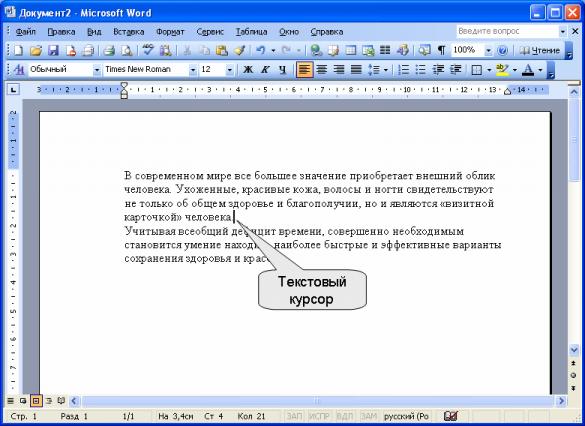Click the Columns icon in toolbar
Viewport: 585px width, 426px height.
click(x=385, y=50)
